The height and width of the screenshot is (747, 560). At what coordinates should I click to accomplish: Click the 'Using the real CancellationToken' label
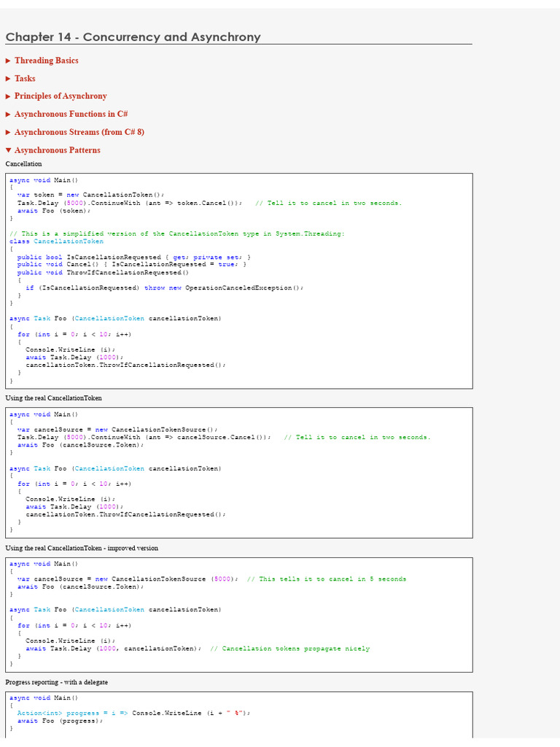[x=54, y=398]
